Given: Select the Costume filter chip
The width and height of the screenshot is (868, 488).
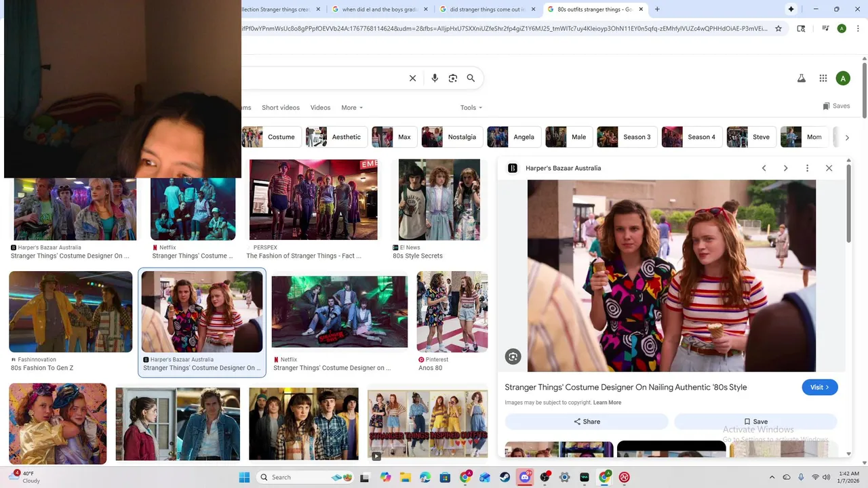Looking at the screenshot, I should (x=271, y=137).
